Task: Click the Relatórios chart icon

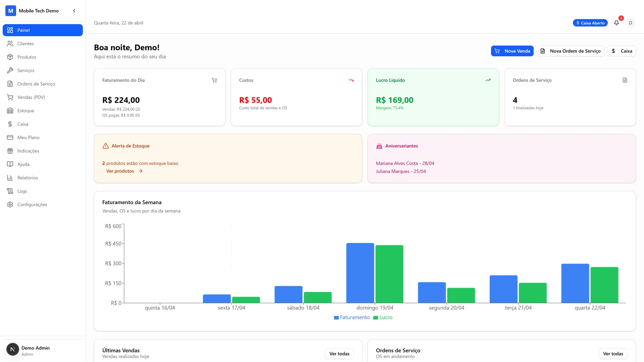Action: pyautogui.click(x=10, y=178)
